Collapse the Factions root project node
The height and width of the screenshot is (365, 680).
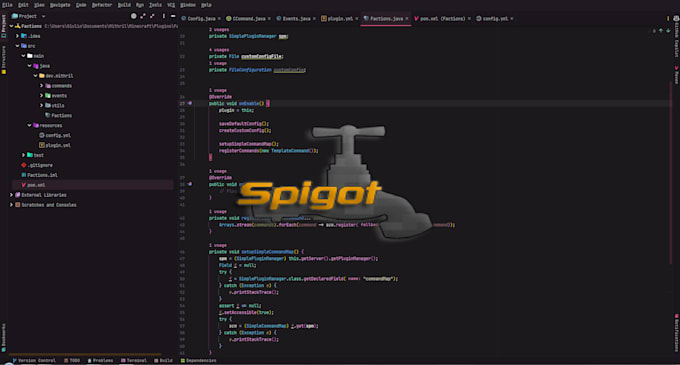point(11,26)
